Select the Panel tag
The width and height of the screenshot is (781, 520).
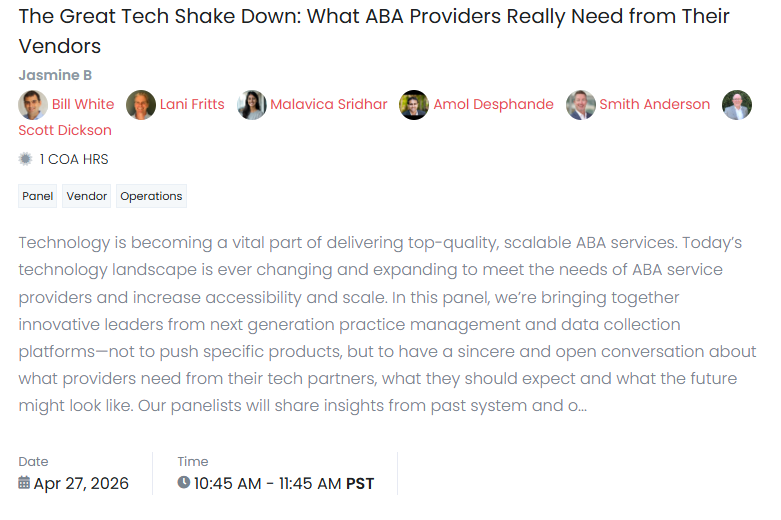click(x=38, y=197)
